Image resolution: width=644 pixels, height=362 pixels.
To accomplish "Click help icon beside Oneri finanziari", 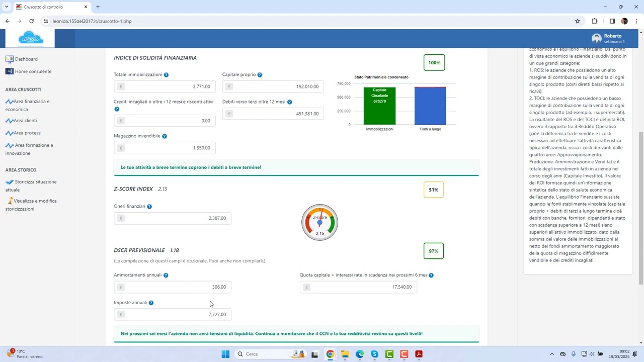I will (149, 207).
